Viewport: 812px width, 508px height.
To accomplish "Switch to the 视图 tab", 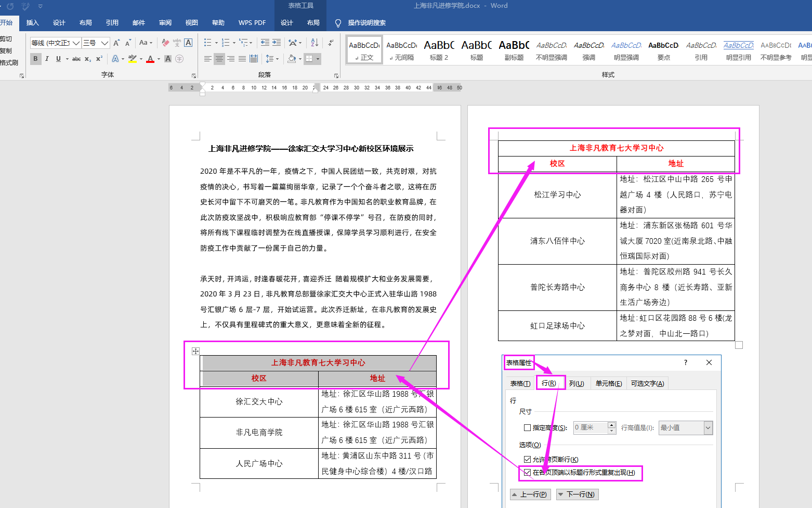I will click(192, 23).
